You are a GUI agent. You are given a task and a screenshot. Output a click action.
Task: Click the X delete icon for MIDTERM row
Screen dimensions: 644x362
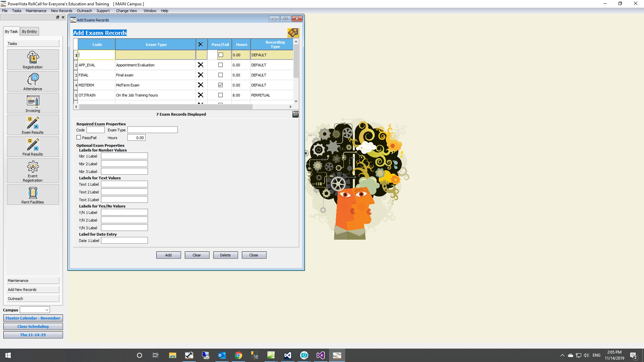click(x=201, y=85)
